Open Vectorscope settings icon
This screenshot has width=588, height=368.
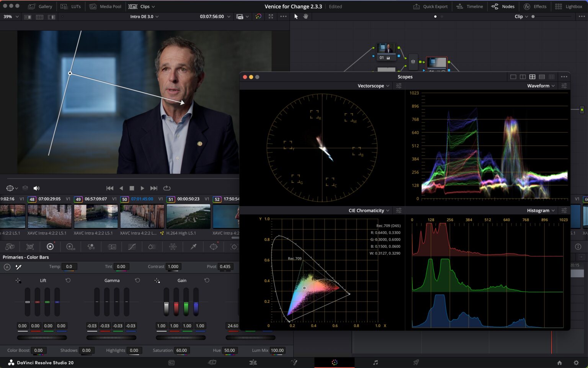pyautogui.click(x=399, y=86)
